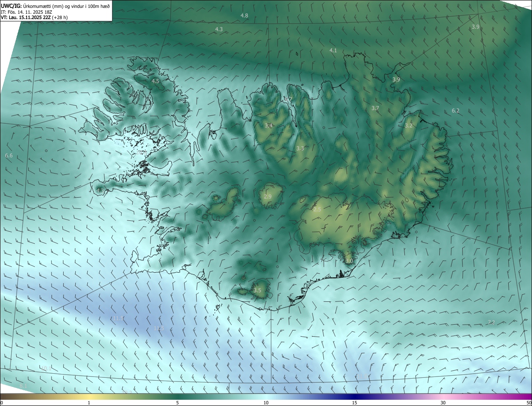Click the 15 tick on the color scale
532x406 pixels.
[x=355, y=403]
